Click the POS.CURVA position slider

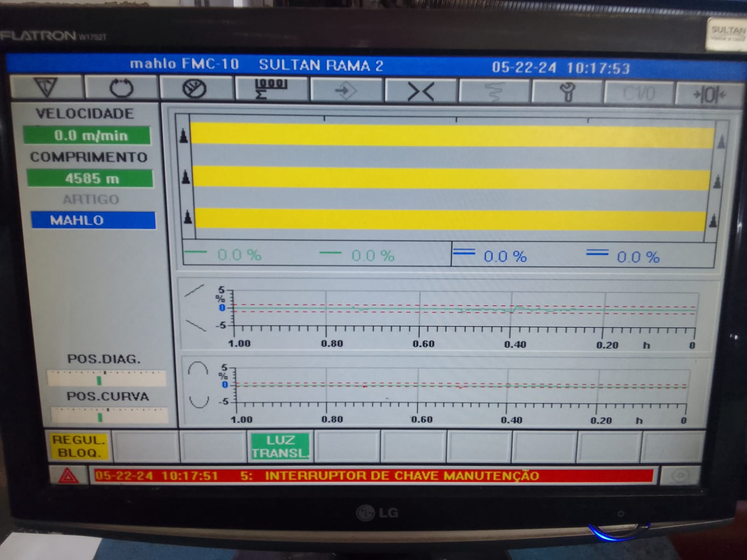[109, 415]
